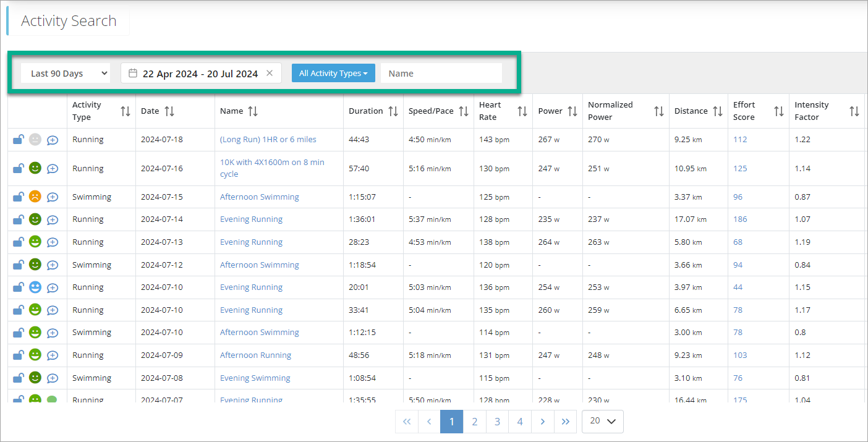Go to page 2 of results
Screen dimensions: 868x442
475,422
